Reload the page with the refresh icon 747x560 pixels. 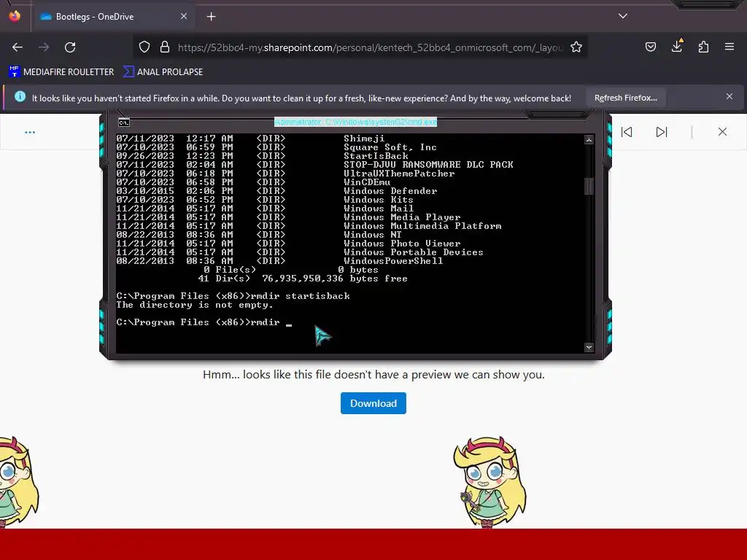click(x=70, y=47)
